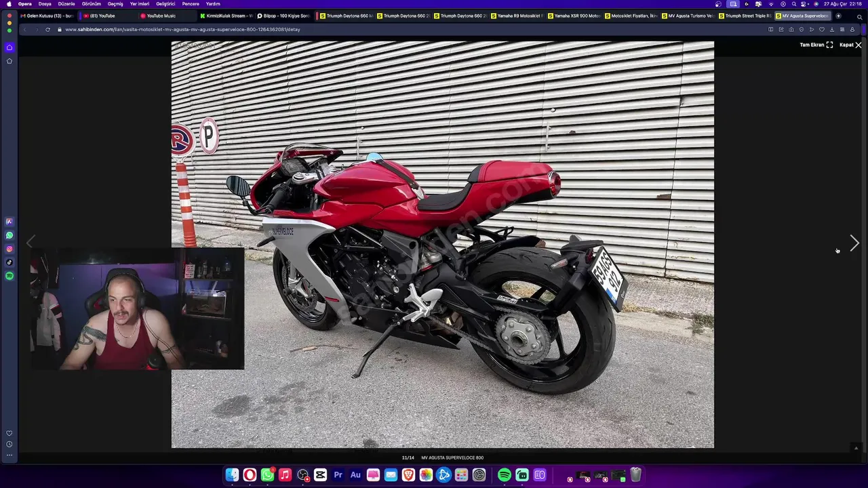Switch to Bilpop 100 Kişiye Sorduk tab
868x488 pixels.
tap(283, 16)
